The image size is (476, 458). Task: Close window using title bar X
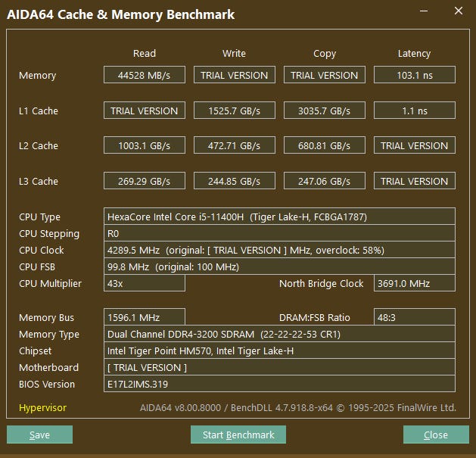(x=458, y=12)
